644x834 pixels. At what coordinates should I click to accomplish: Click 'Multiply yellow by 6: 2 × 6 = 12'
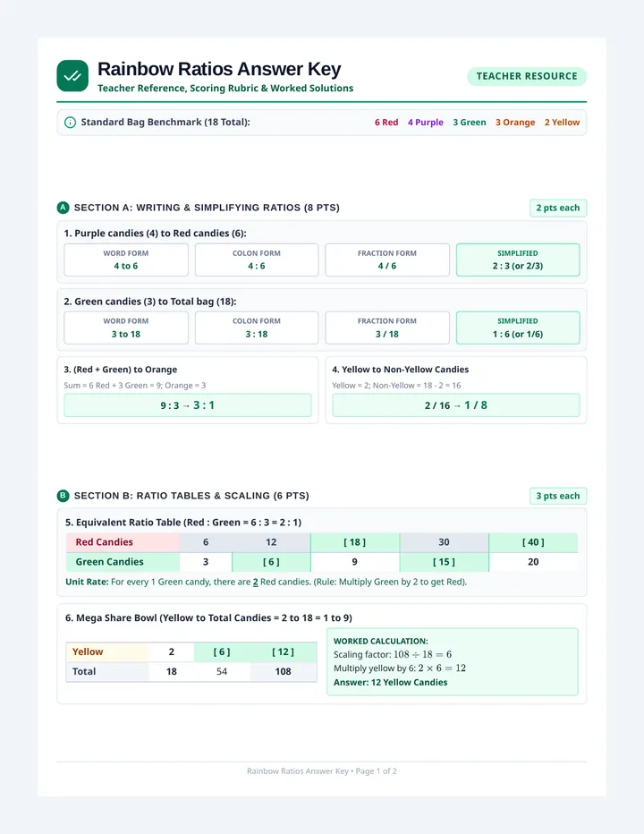point(400,668)
